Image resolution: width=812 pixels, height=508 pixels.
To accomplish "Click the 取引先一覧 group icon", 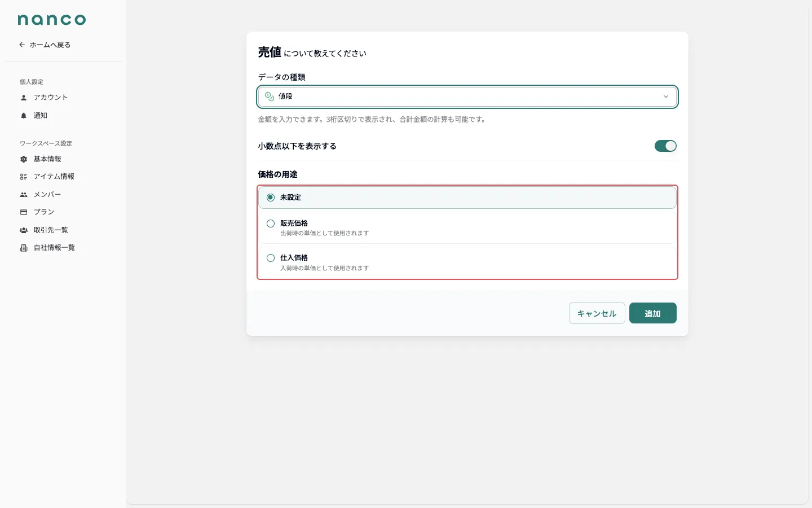I will pyautogui.click(x=24, y=230).
